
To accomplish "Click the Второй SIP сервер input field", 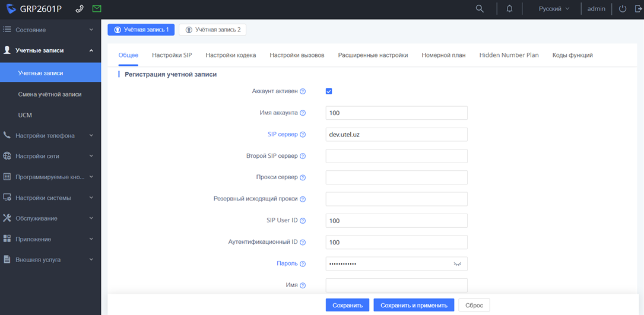I will tap(396, 156).
